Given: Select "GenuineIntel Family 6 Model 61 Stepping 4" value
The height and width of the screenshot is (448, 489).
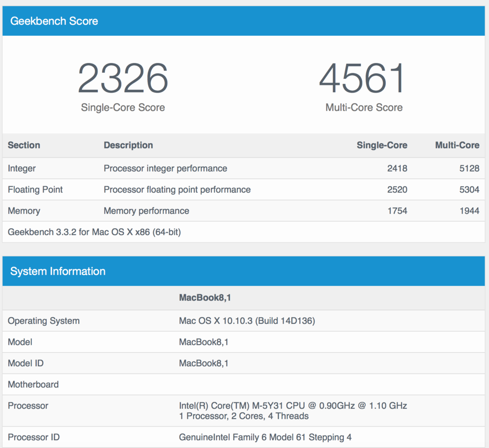Looking at the screenshot, I should (x=265, y=437).
